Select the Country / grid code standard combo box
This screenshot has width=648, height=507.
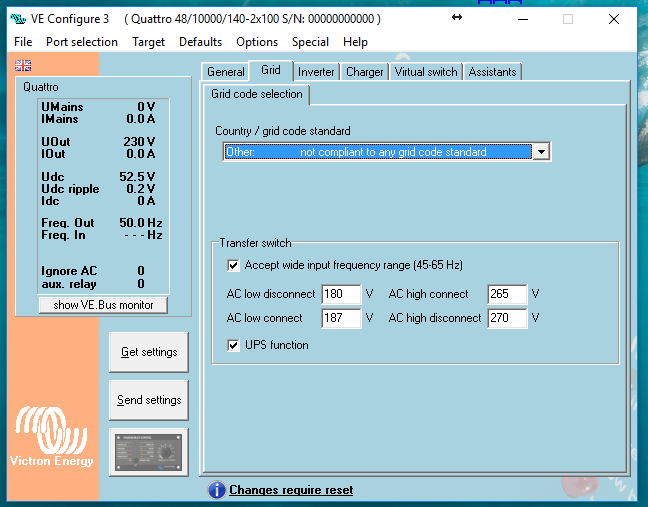(386, 152)
